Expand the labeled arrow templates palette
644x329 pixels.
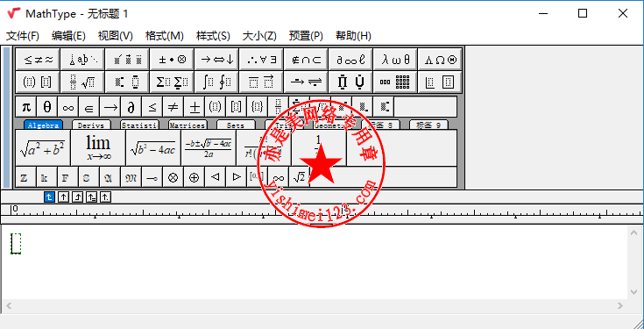point(306,82)
